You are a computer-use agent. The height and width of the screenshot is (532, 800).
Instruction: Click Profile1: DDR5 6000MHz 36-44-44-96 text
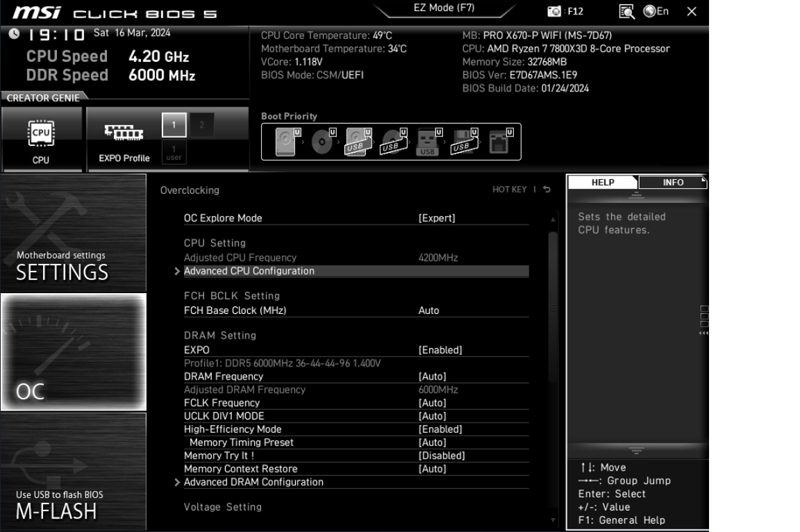(x=282, y=363)
